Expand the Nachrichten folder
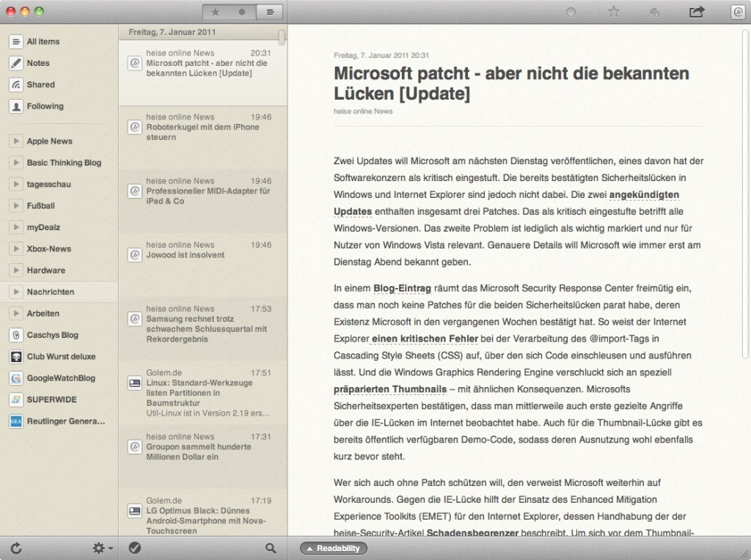 pyautogui.click(x=16, y=292)
